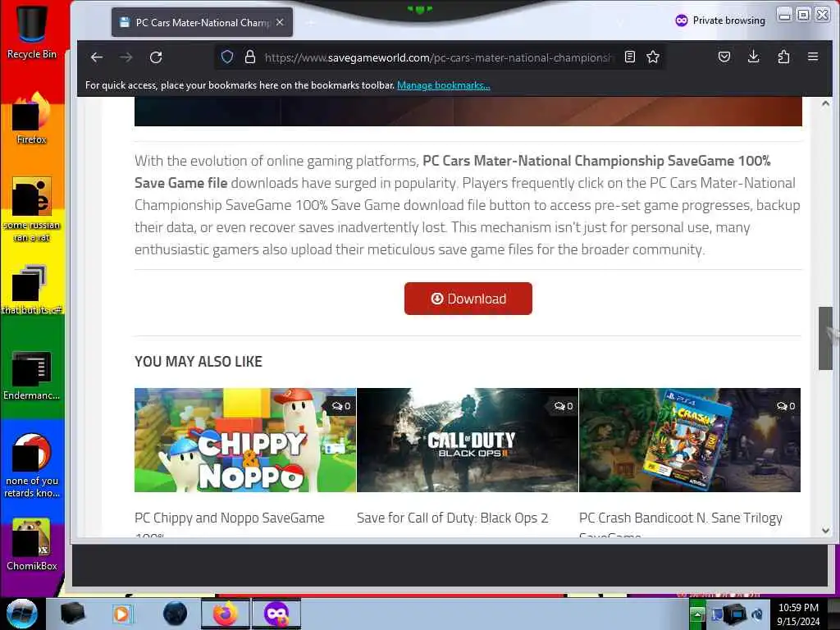Click the black box taskbar icon
This screenshot has height=630, width=840.
[x=72, y=614]
